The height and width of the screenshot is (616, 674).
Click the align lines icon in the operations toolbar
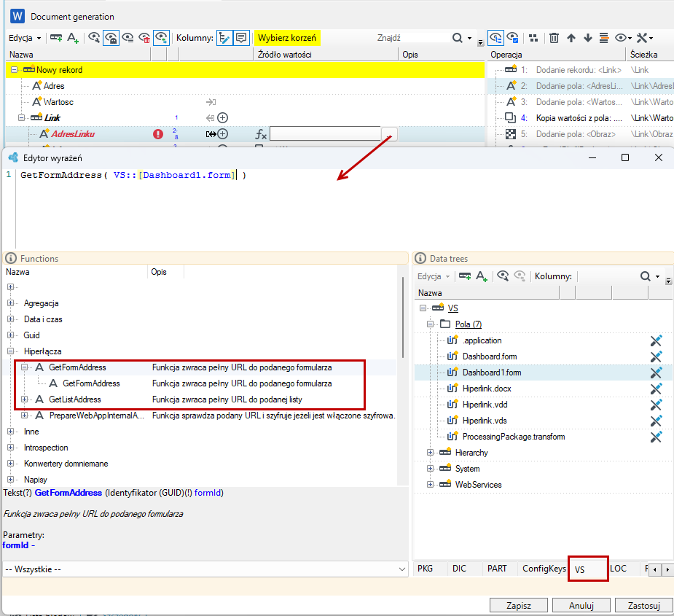pos(604,38)
